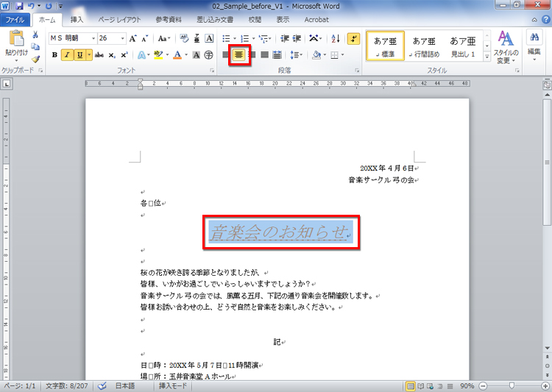Click the Paste (貼り付け) clipboard icon
The height and width of the screenshot is (392, 552).
[16, 38]
